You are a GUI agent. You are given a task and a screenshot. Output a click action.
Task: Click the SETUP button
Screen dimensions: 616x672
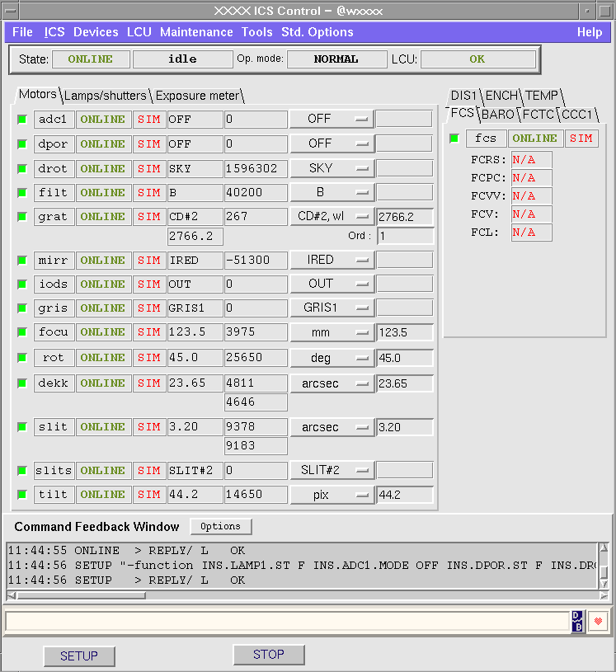pyautogui.click(x=79, y=656)
